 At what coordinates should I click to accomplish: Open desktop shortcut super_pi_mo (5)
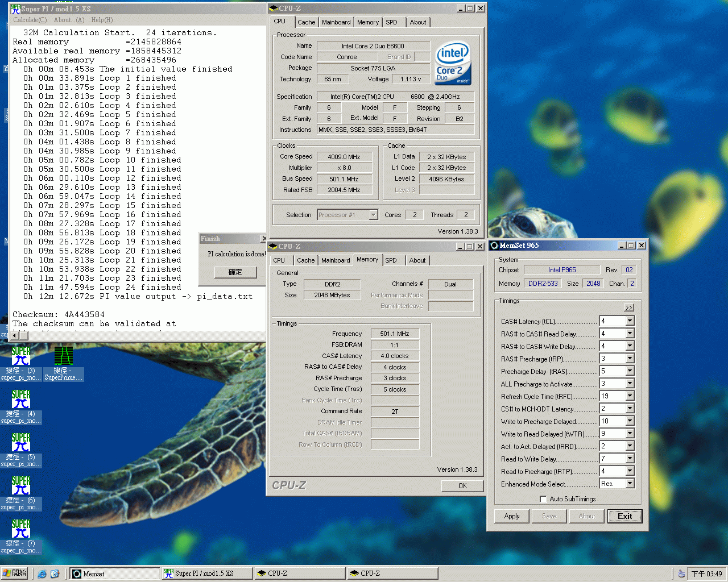[x=21, y=450]
